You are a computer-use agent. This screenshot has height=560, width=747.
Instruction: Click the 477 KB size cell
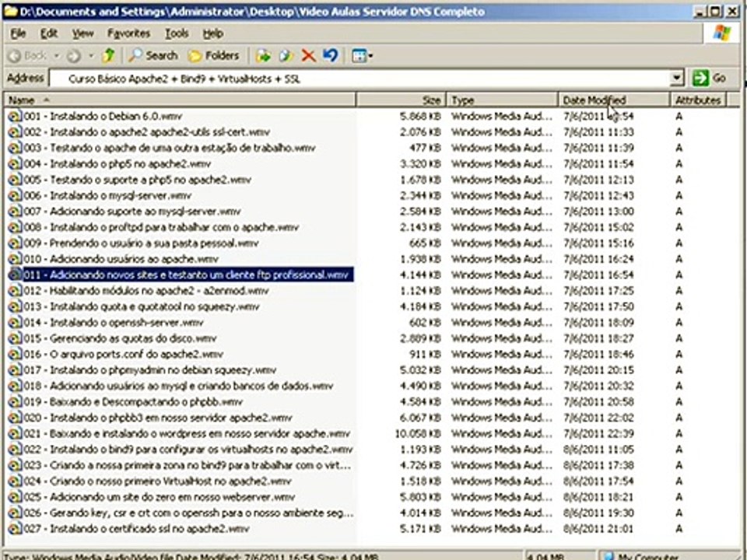[x=426, y=148]
